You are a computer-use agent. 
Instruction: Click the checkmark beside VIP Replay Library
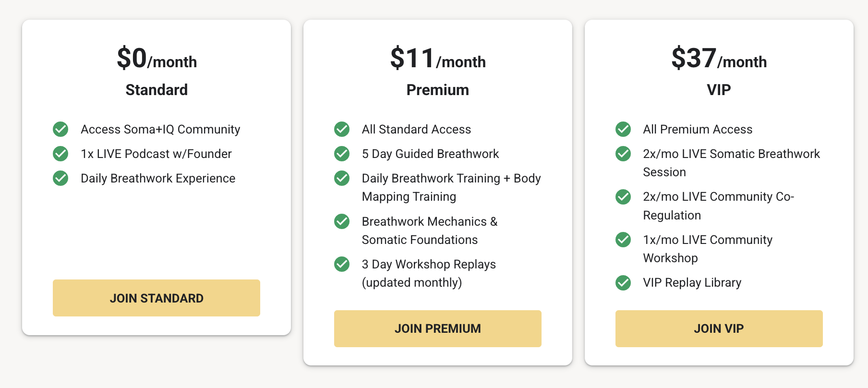coord(623,283)
